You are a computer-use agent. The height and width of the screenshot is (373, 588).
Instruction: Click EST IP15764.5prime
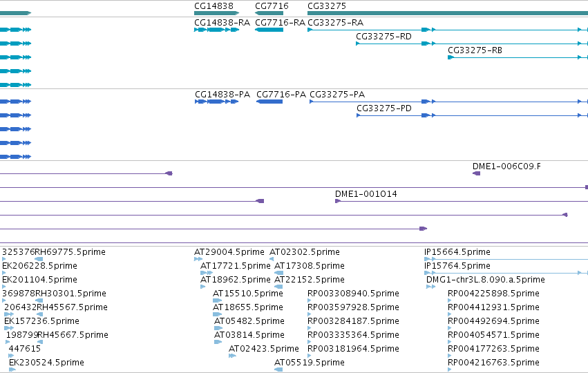pos(457,266)
